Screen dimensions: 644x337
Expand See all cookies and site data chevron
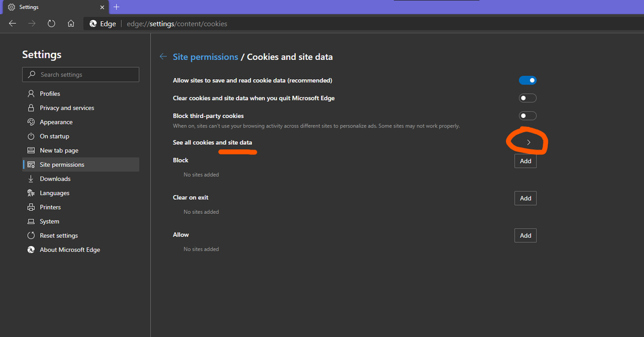coord(529,142)
